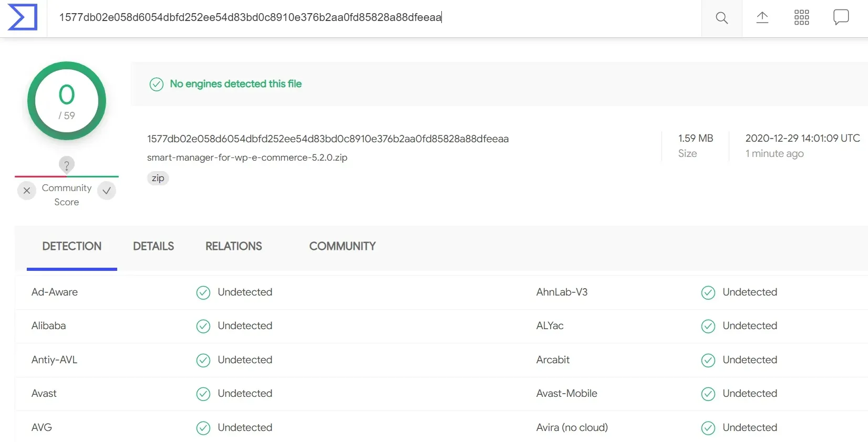Click the Avira undetected check icon
This screenshot has height=442, width=868.
708,428
